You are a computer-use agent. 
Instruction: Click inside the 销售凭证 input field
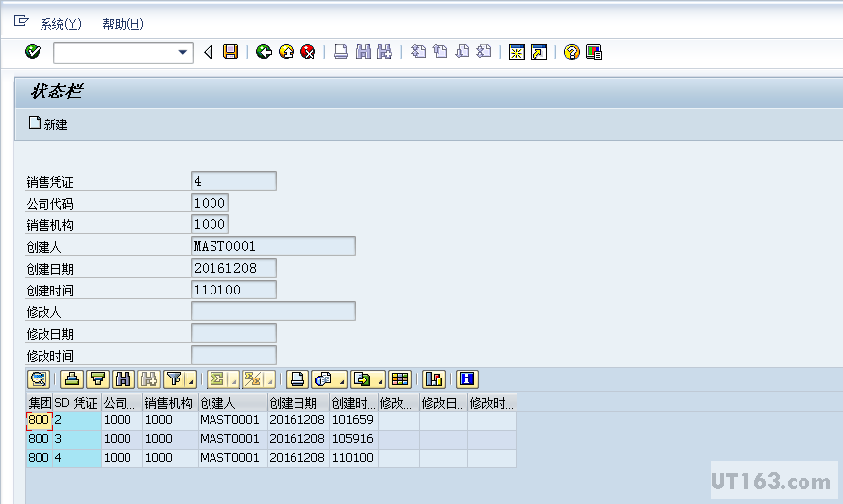point(233,181)
